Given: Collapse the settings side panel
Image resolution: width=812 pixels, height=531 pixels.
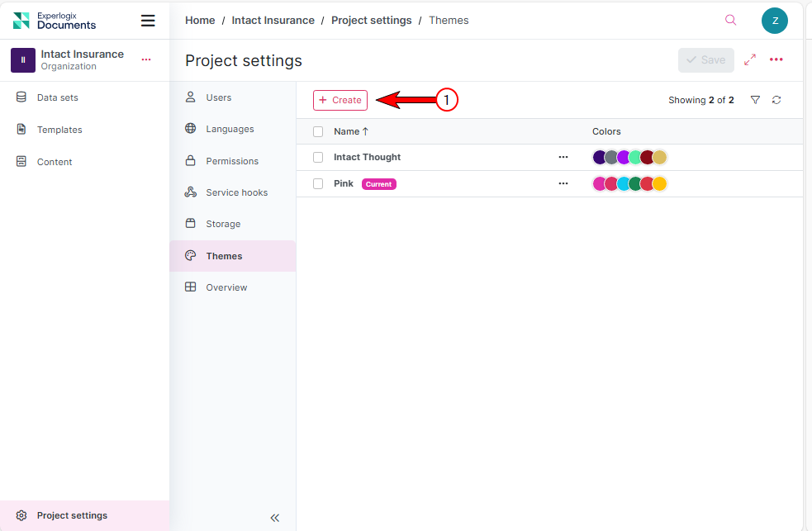Looking at the screenshot, I should click(275, 518).
